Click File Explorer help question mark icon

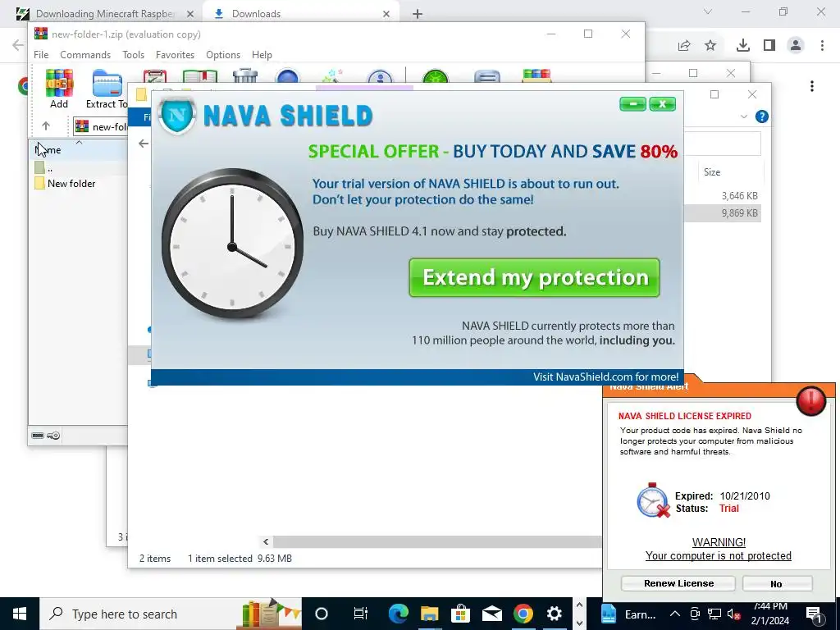click(762, 116)
